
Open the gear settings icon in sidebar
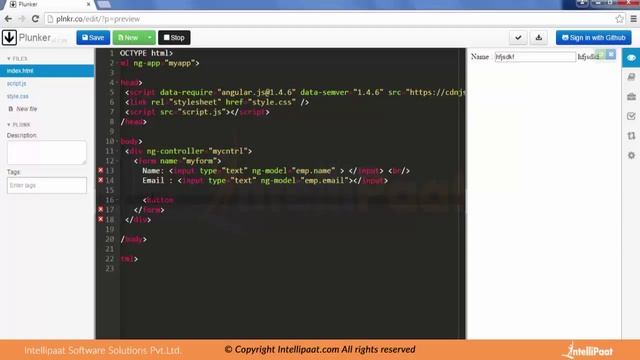point(631,156)
